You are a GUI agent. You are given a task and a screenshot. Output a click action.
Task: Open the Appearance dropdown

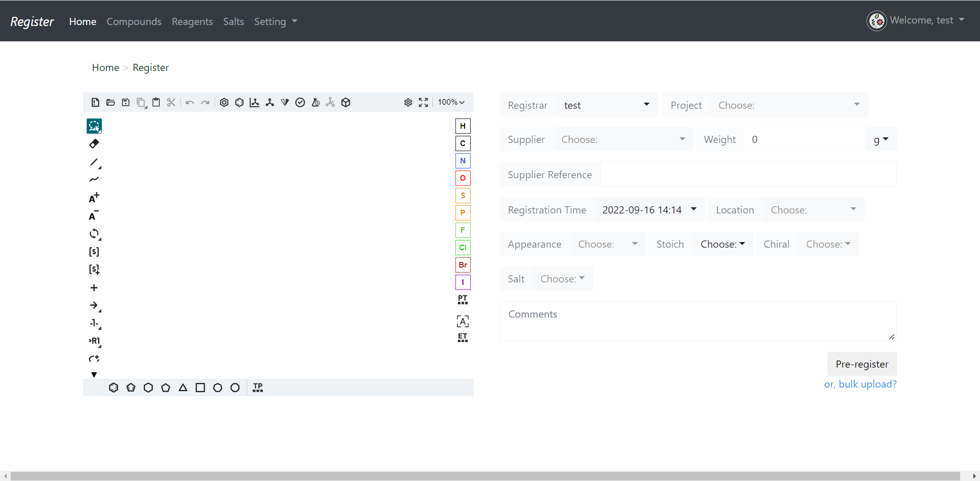pyautogui.click(x=608, y=244)
